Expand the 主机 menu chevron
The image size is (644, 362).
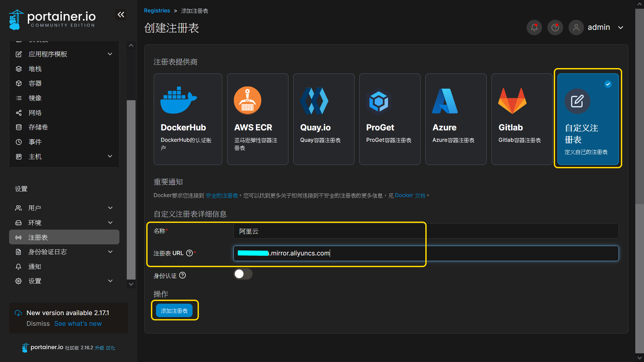[x=110, y=156]
